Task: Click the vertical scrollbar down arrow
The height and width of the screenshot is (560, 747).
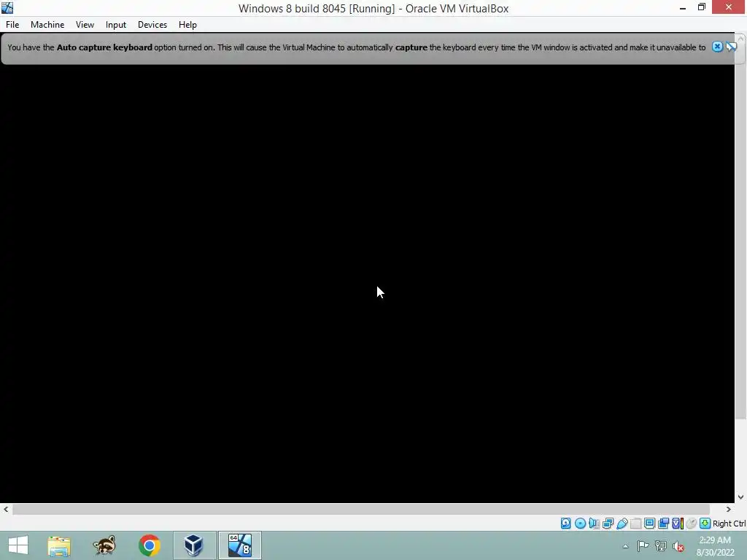Action: [741, 497]
